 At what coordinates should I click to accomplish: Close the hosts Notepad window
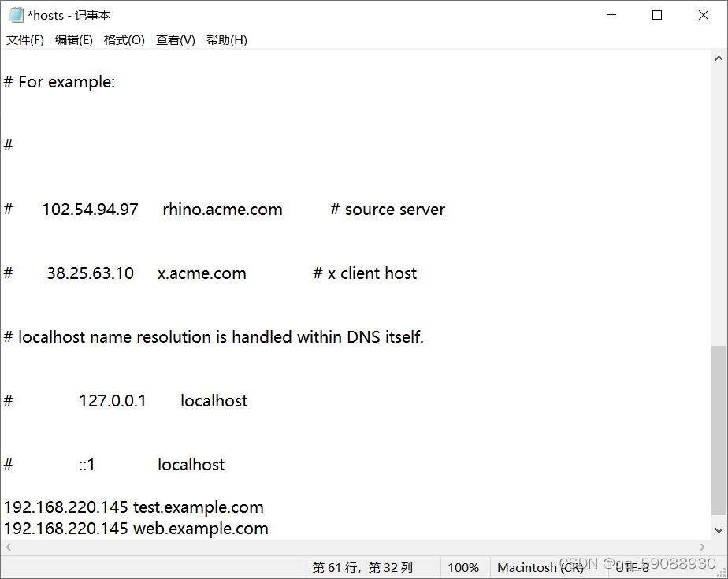704,15
